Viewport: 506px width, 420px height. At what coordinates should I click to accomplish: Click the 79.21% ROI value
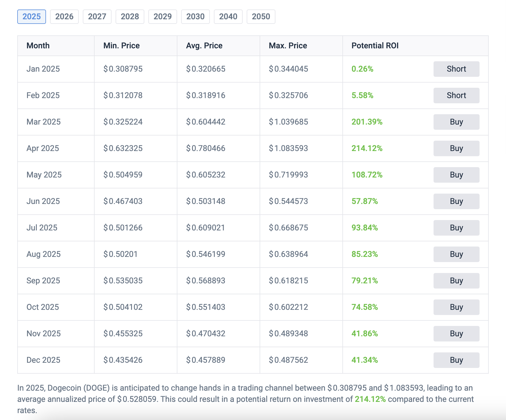pyautogui.click(x=365, y=281)
